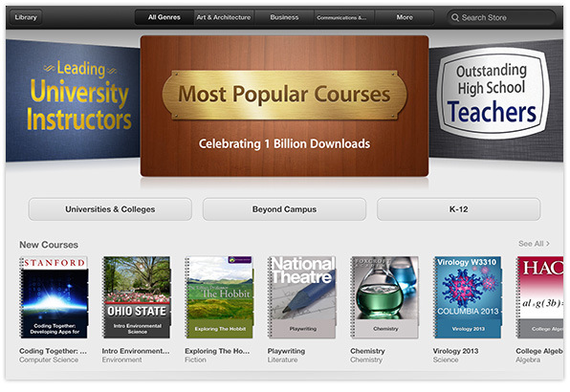Click Exploring The Ho... title link
The width and height of the screenshot is (570, 392).
point(217,351)
